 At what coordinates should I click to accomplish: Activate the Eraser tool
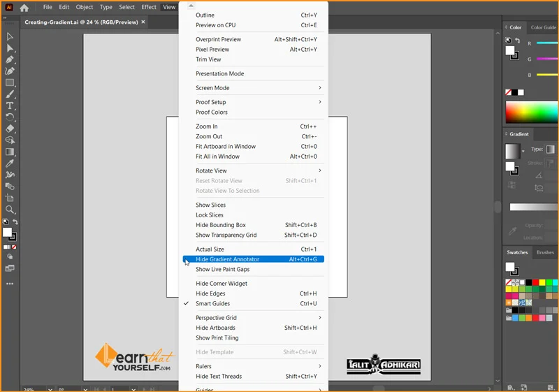10,129
